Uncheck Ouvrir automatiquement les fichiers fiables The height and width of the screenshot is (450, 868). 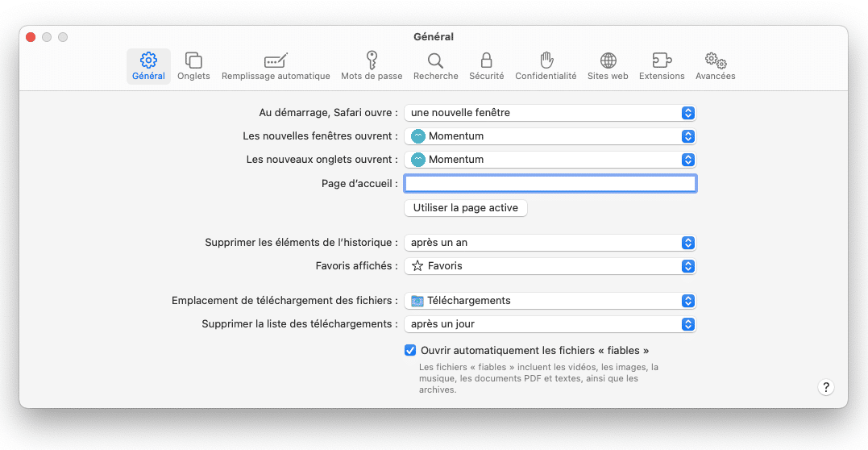(x=410, y=350)
